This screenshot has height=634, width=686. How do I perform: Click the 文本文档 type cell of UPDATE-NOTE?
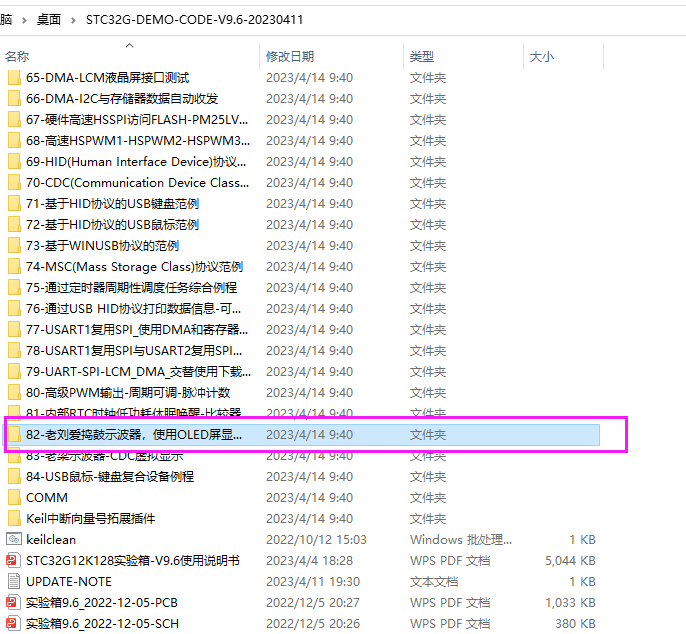coord(434,582)
